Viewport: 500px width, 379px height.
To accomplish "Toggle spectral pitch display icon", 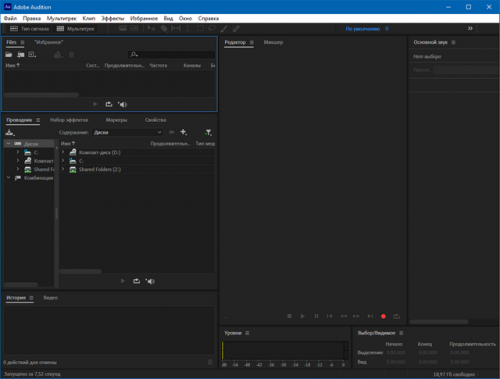I will point(134,29).
